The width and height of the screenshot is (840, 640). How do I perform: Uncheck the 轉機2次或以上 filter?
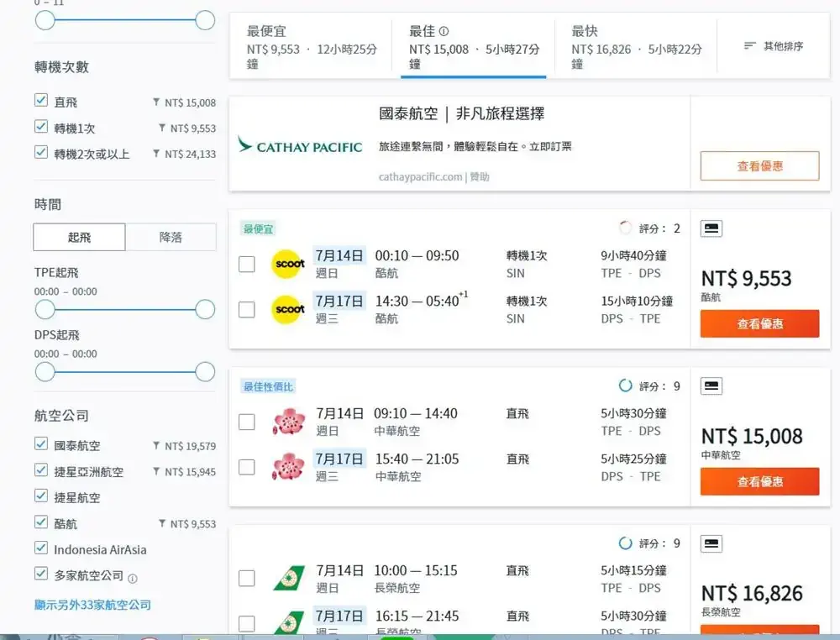coord(40,152)
